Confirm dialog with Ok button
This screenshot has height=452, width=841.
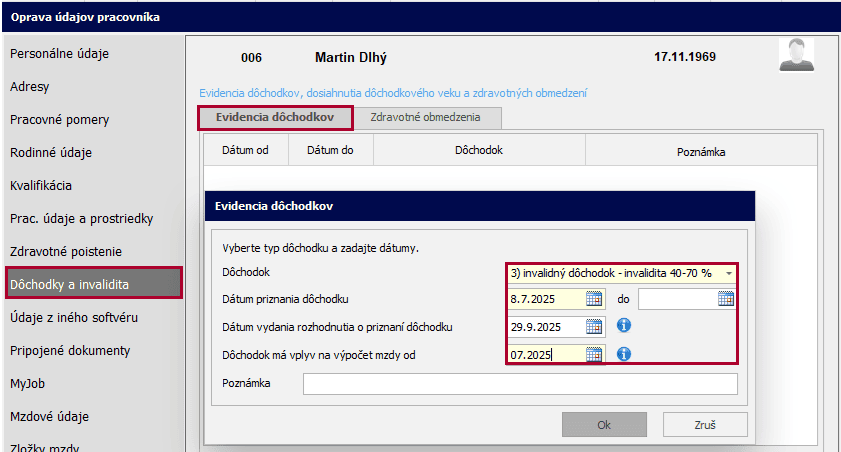tap(604, 424)
